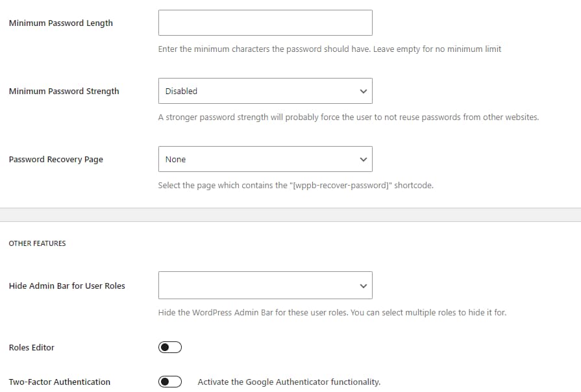Expand the Password Recovery Page chevron
The image size is (581, 392).
[363, 159]
